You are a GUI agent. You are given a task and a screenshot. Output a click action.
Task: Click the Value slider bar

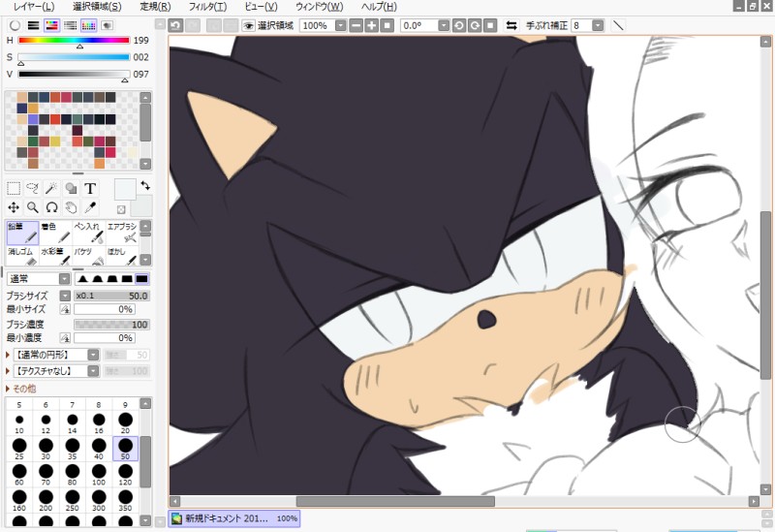74,75
